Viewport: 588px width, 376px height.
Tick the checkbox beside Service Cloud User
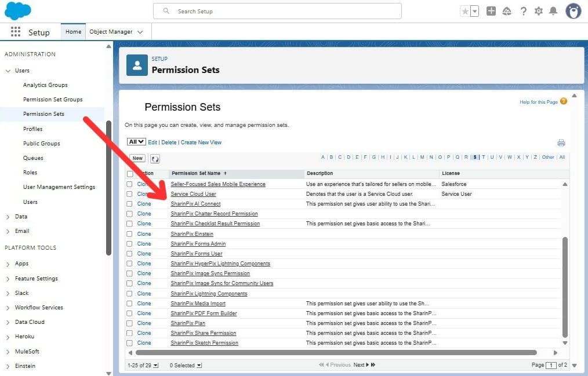pyautogui.click(x=129, y=194)
